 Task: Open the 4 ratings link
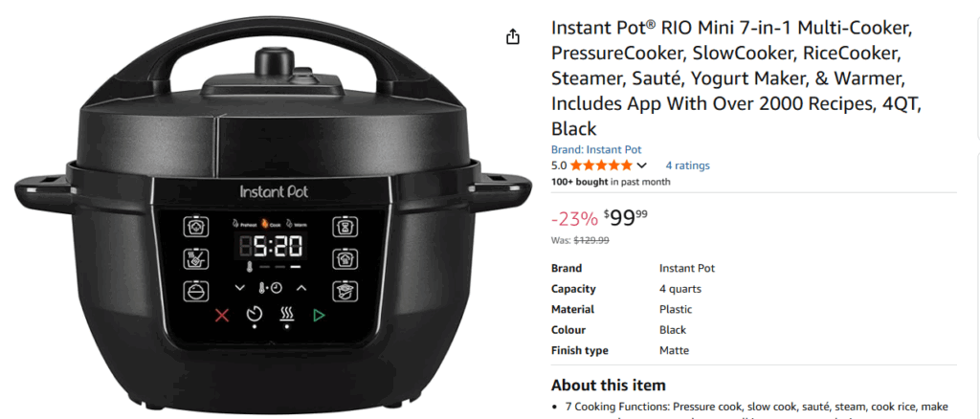click(687, 165)
